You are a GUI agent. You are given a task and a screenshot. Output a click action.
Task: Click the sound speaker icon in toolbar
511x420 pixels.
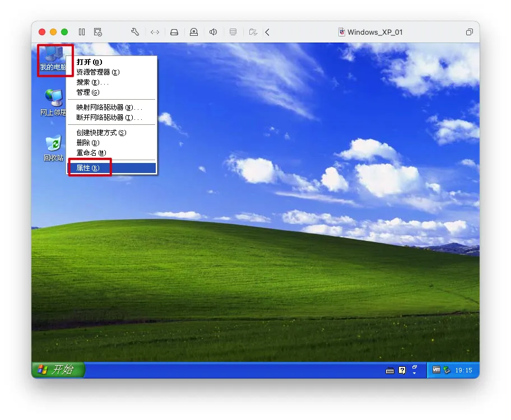pyautogui.click(x=213, y=32)
